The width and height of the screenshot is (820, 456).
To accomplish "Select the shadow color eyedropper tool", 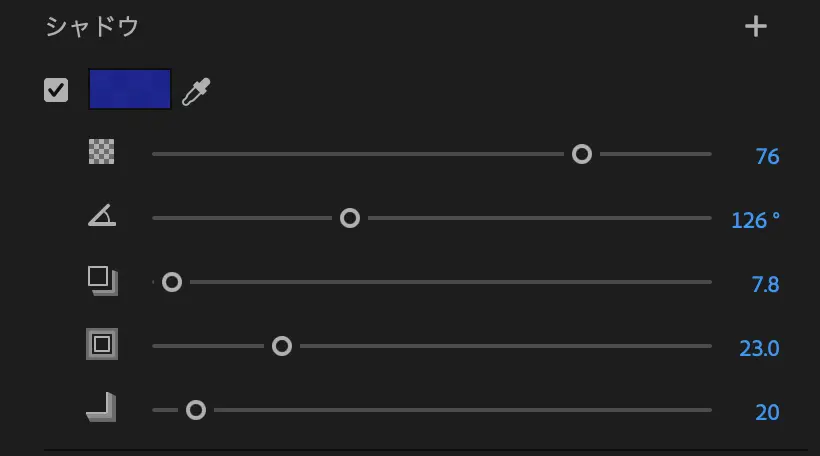I will click(196, 91).
